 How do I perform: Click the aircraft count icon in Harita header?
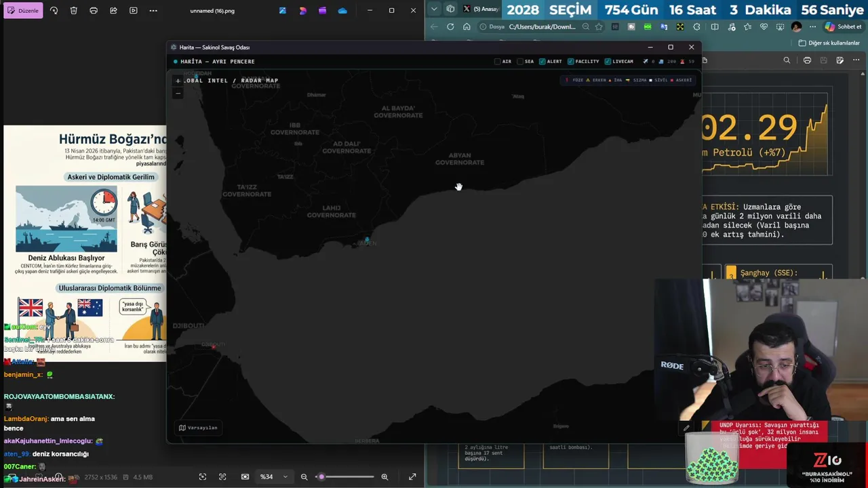coord(646,62)
